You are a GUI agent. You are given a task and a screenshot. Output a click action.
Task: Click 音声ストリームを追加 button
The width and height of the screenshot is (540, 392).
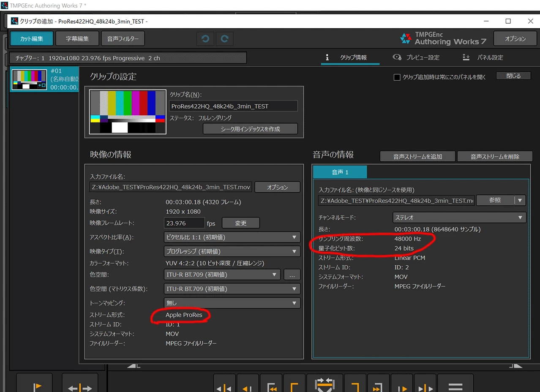[x=417, y=156]
